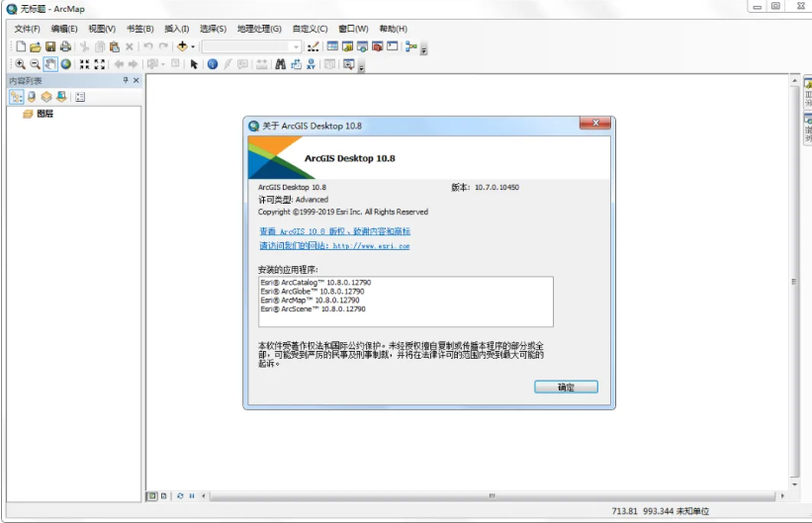Click the Paste clipboard icon
Image resolution: width=812 pixels, height=523 pixels.
pyautogui.click(x=115, y=46)
